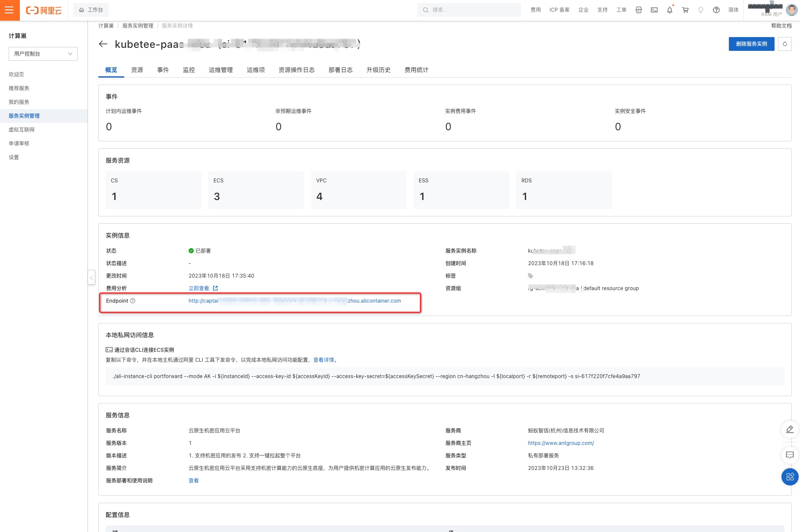Open the 企业 menu
This screenshot has height=532, width=800.
(x=584, y=10)
